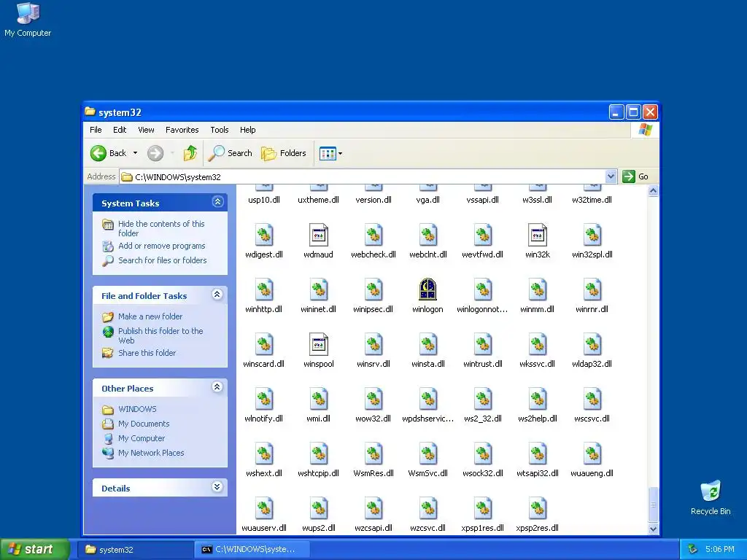Screen dimensions: 747x560
Task: Switch to command prompt taskbar button
Action: pyautogui.click(x=252, y=550)
